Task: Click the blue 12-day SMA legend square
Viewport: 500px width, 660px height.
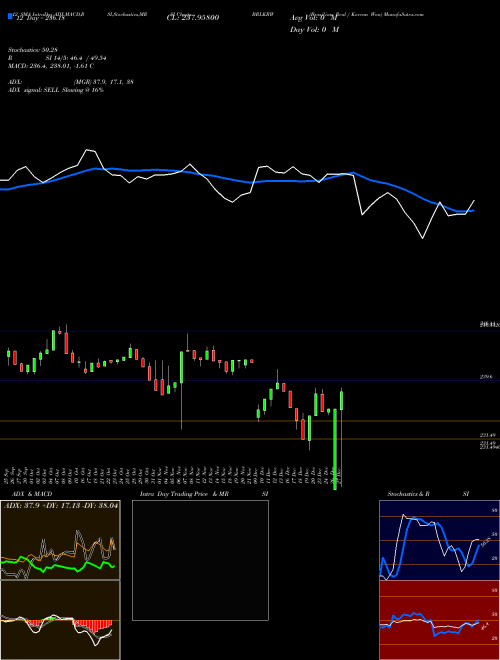Action: [x=10, y=17]
